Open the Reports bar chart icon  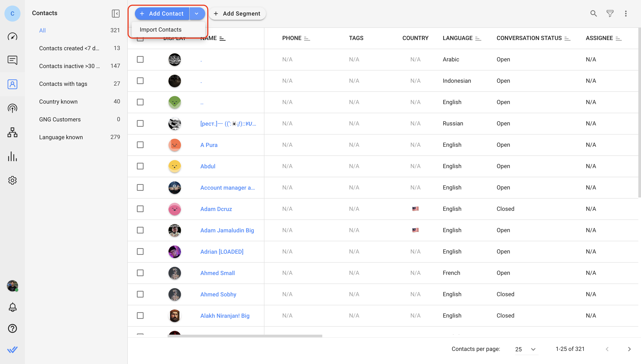pos(12,156)
